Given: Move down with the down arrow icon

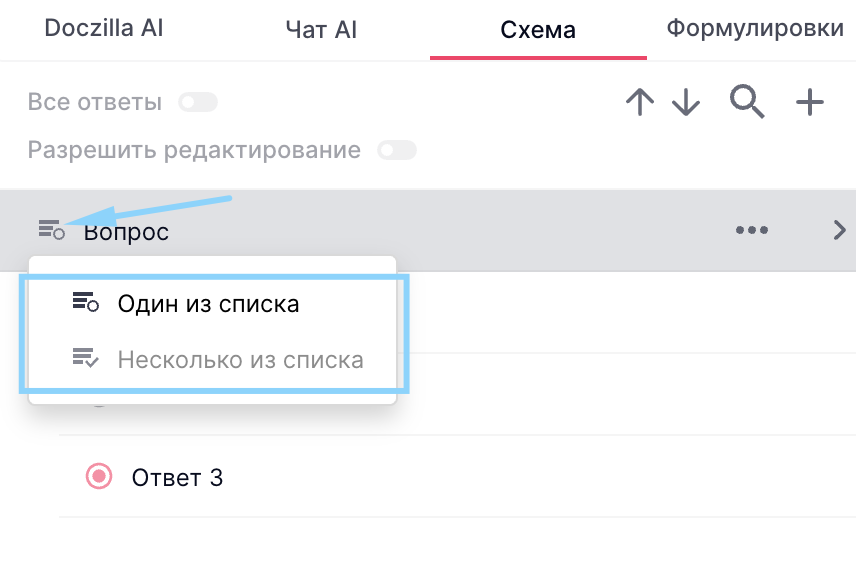Looking at the screenshot, I should pos(686,103).
